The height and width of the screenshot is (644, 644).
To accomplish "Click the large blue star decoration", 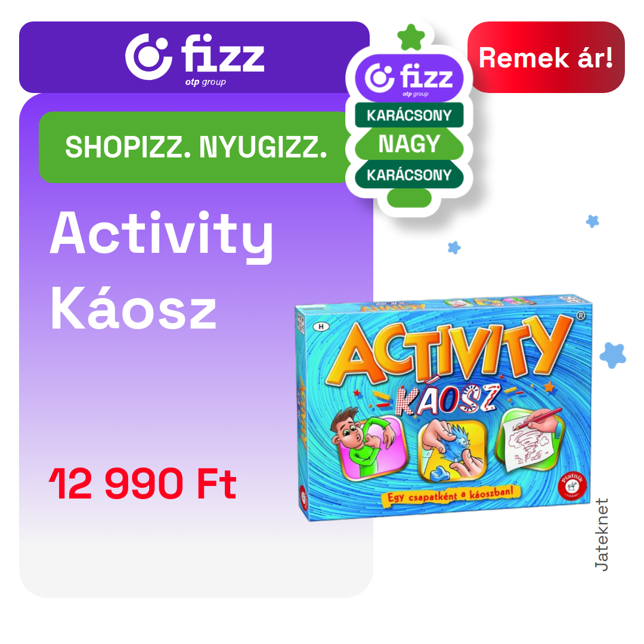I will tap(613, 355).
